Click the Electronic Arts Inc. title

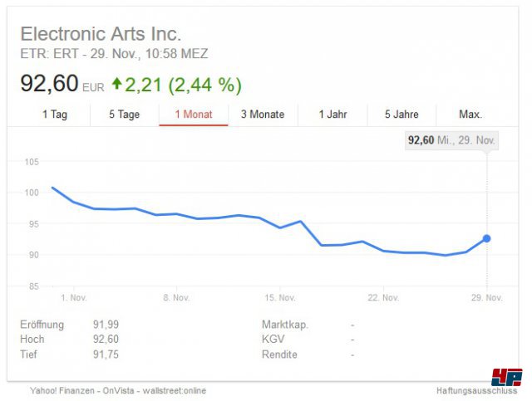tap(101, 34)
